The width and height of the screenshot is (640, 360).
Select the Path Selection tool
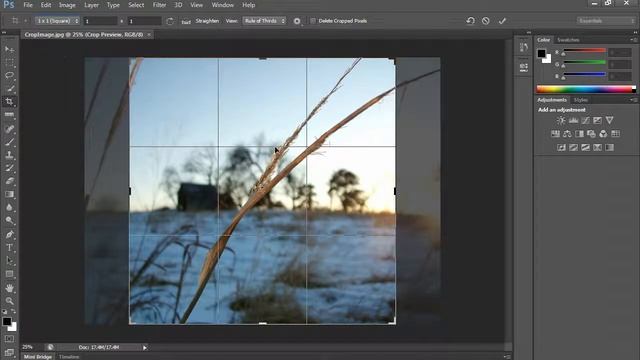coord(9,260)
